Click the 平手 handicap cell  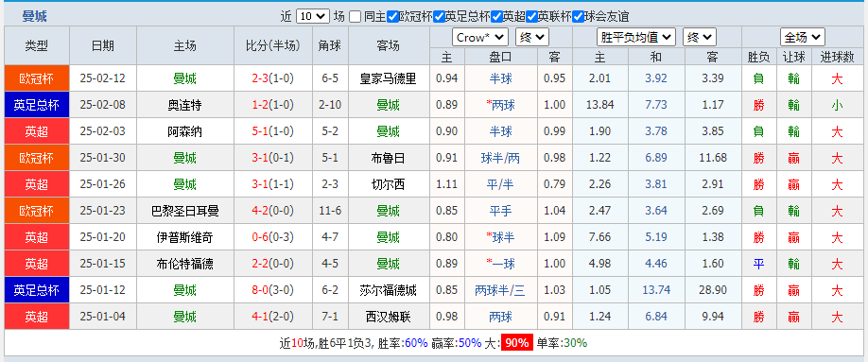pyautogui.click(x=500, y=211)
